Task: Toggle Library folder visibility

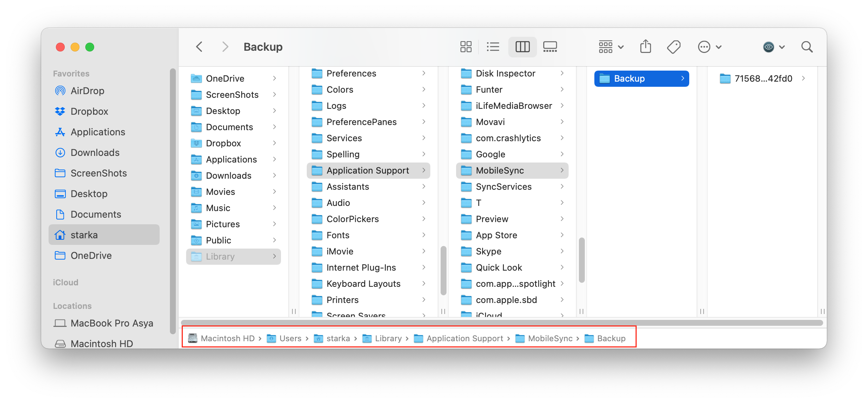Action: tap(233, 256)
